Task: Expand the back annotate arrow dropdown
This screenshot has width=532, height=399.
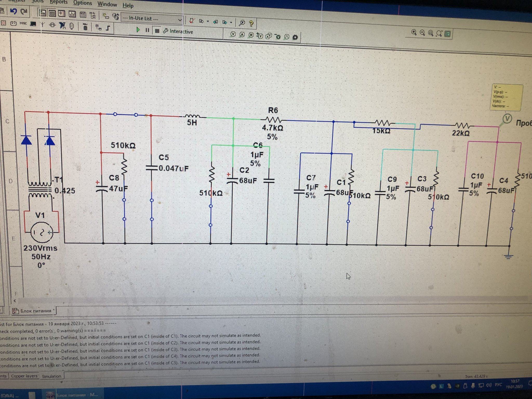Action: (208, 22)
